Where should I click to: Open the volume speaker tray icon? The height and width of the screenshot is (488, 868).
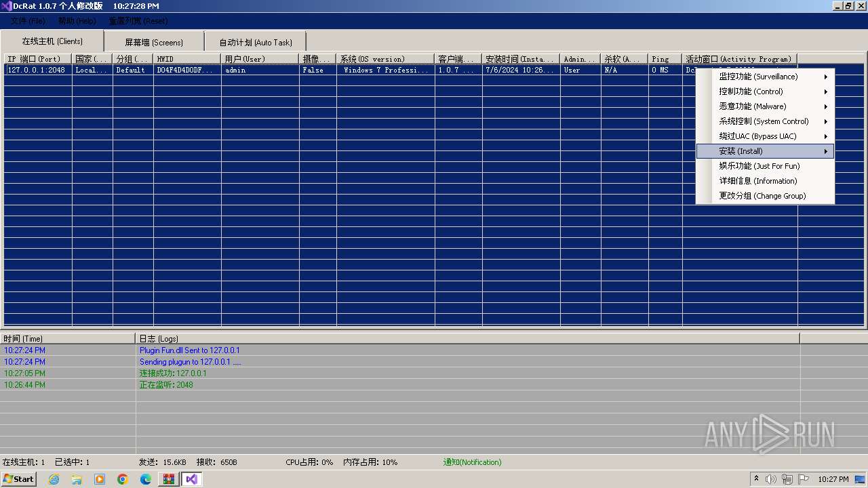coord(770,479)
